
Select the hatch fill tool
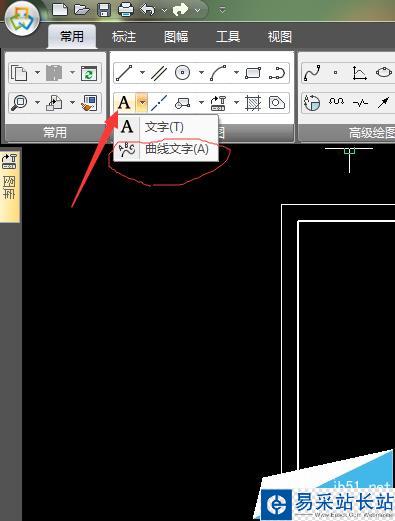253,103
